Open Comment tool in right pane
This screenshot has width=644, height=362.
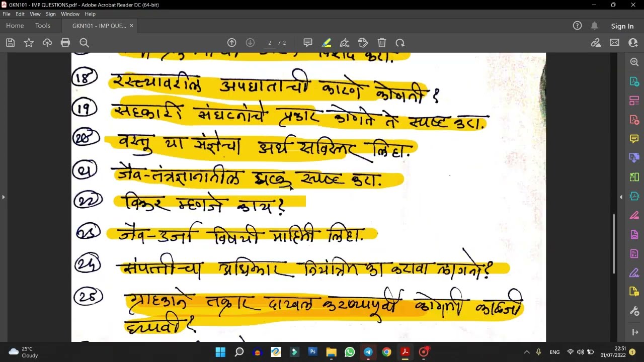tap(634, 139)
